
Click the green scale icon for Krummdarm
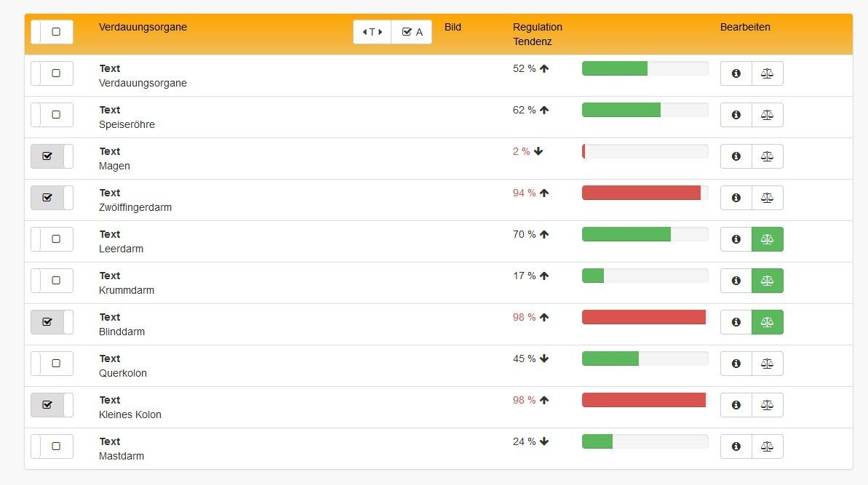[x=767, y=281]
